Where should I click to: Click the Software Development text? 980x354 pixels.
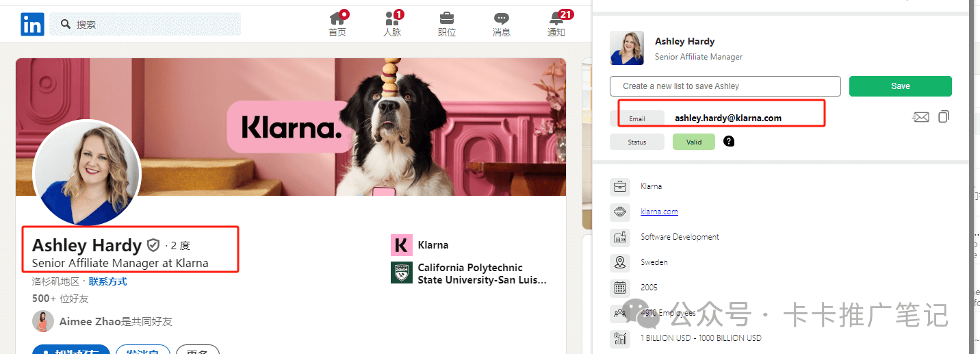(x=680, y=237)
